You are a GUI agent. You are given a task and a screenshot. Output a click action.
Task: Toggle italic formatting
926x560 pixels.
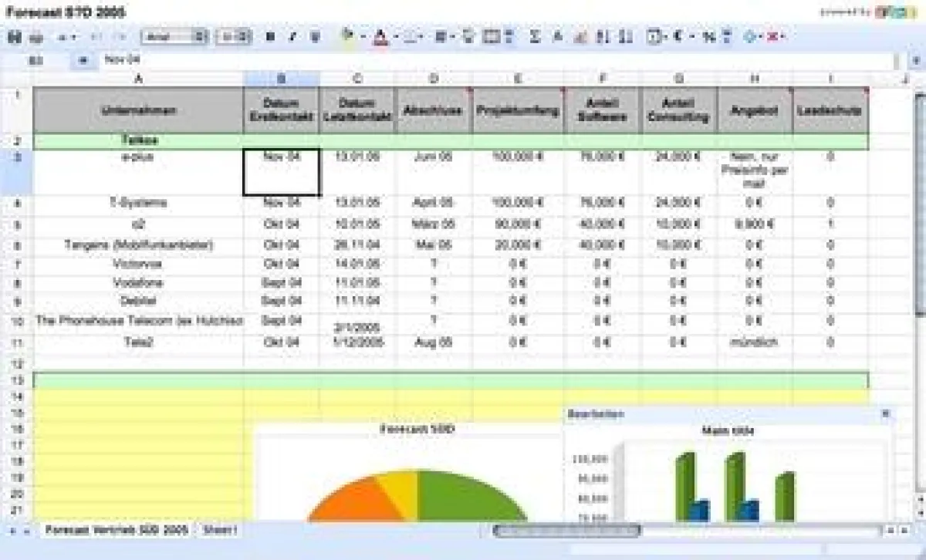coord(292,35)
